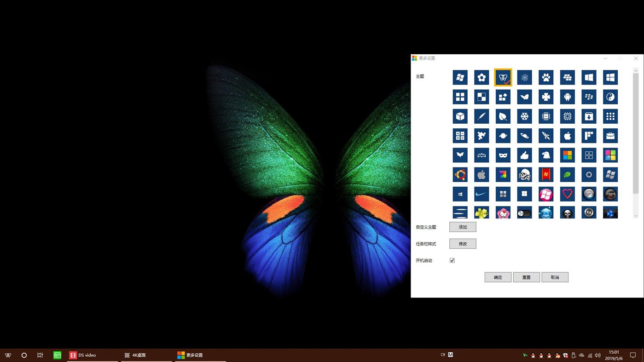
Task: Select the Android robot theme
Action: pyautogui.click(x=567, y=97)
